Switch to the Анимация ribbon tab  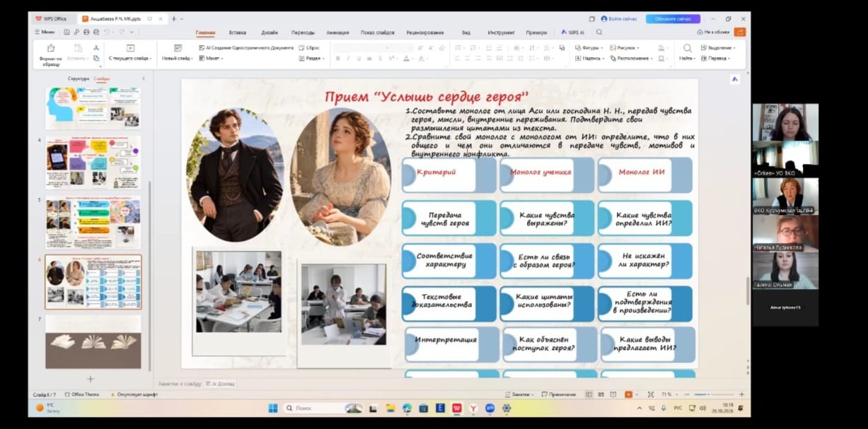(337, 33)
